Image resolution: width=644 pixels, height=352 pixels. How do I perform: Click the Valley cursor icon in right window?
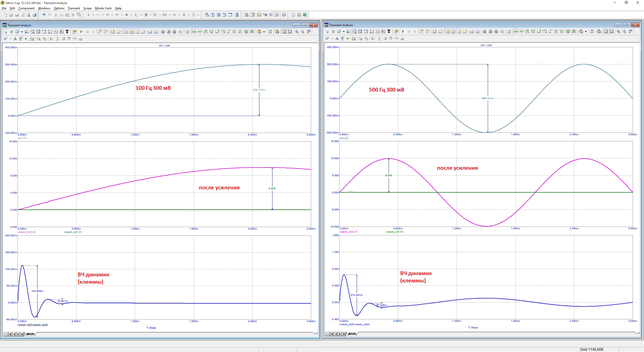[x=533, y=31]
